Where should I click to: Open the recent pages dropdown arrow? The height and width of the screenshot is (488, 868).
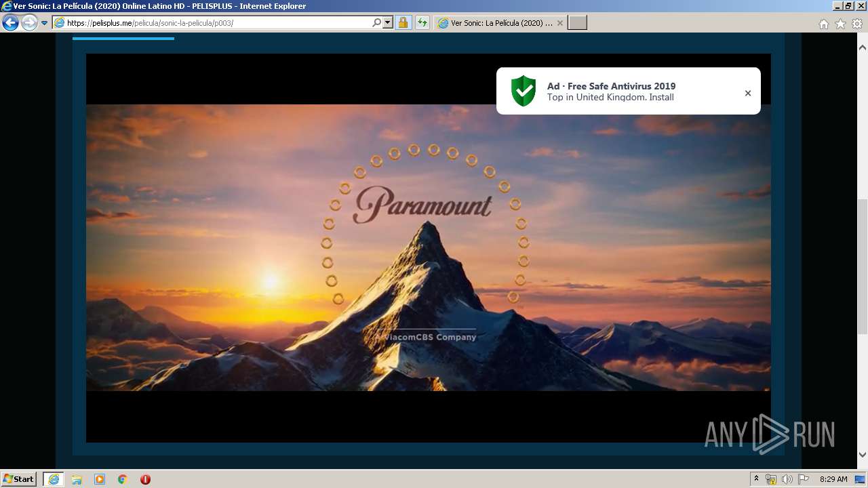tap(45, 23)
